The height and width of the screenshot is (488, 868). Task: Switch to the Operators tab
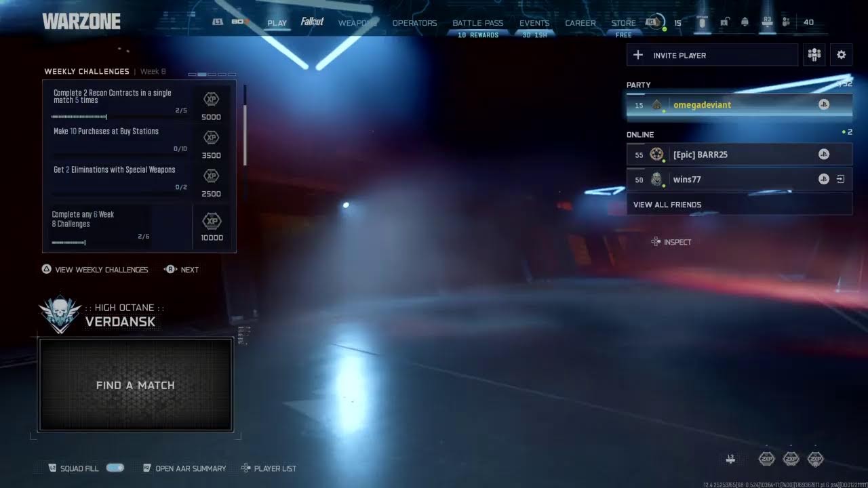tap(415, 22)
